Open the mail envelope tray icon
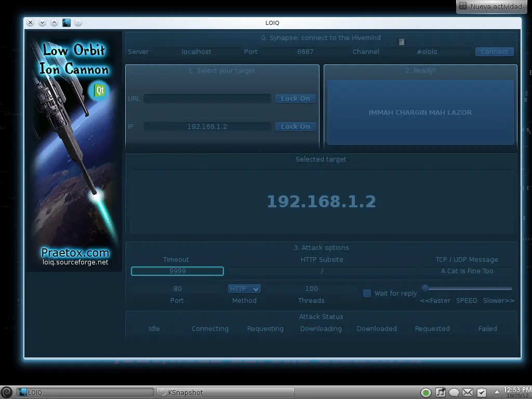This screenshot has width=532, height=399. 468,393
